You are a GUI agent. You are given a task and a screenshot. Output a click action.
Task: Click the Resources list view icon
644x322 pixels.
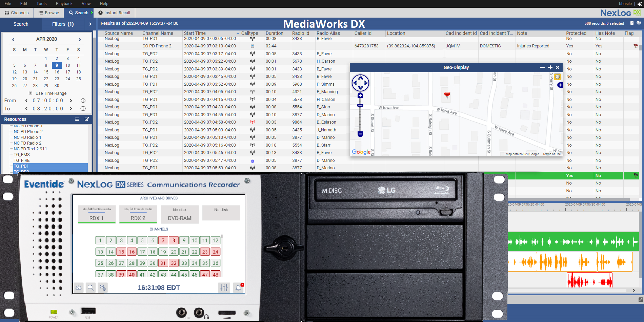point(77,119)
